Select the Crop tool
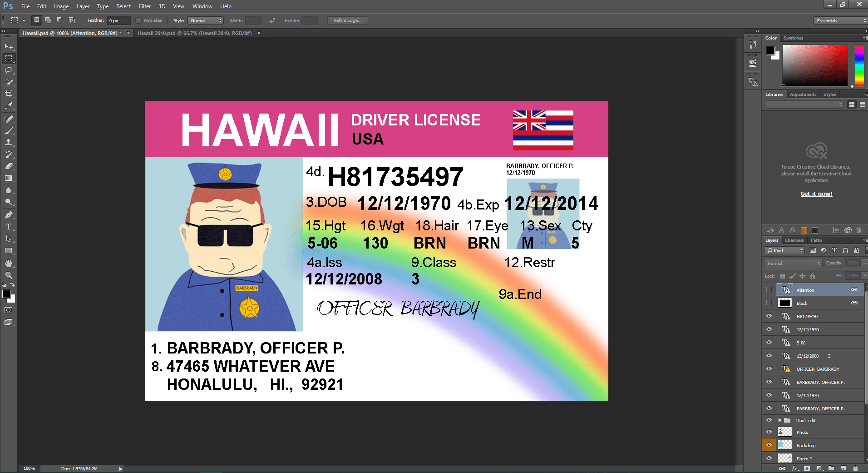Screen dimensions: 868x473 pos(8,95)
